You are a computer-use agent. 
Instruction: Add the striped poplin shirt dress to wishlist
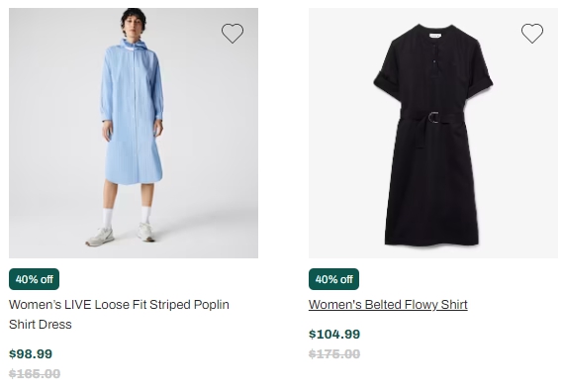tap(233, 34)
